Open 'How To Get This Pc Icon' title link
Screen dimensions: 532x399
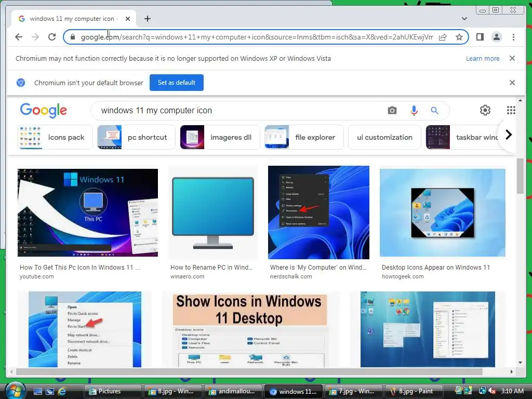(x=79, y=268)
